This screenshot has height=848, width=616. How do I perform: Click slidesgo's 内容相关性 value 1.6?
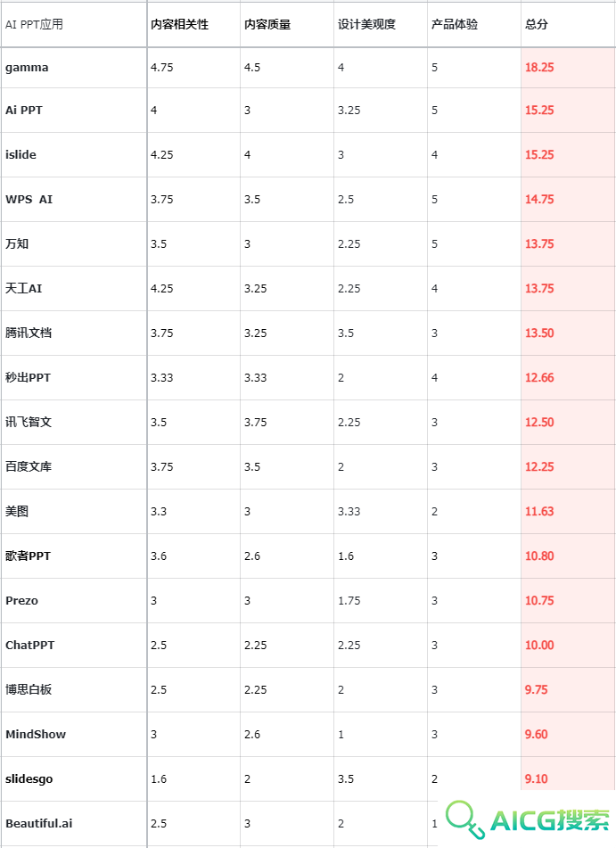click(x=159, y=778)
